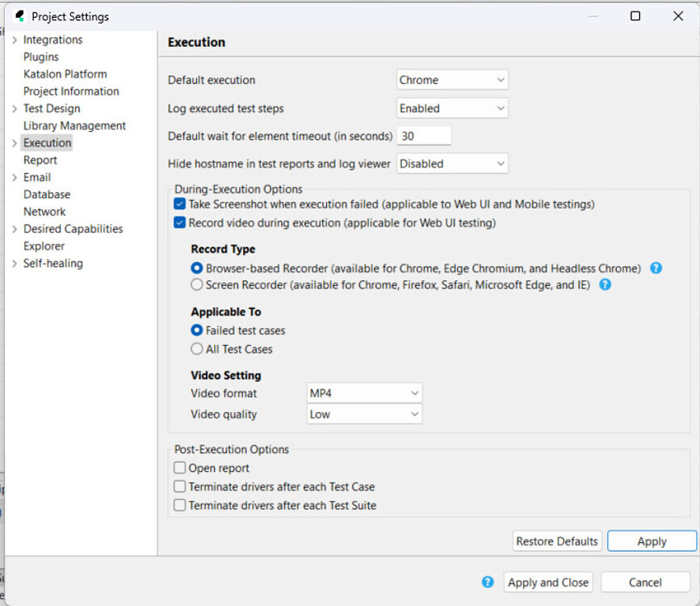Click Restore Defaults button
Viewport: 700px width, 606px height.
click(557, 541)
